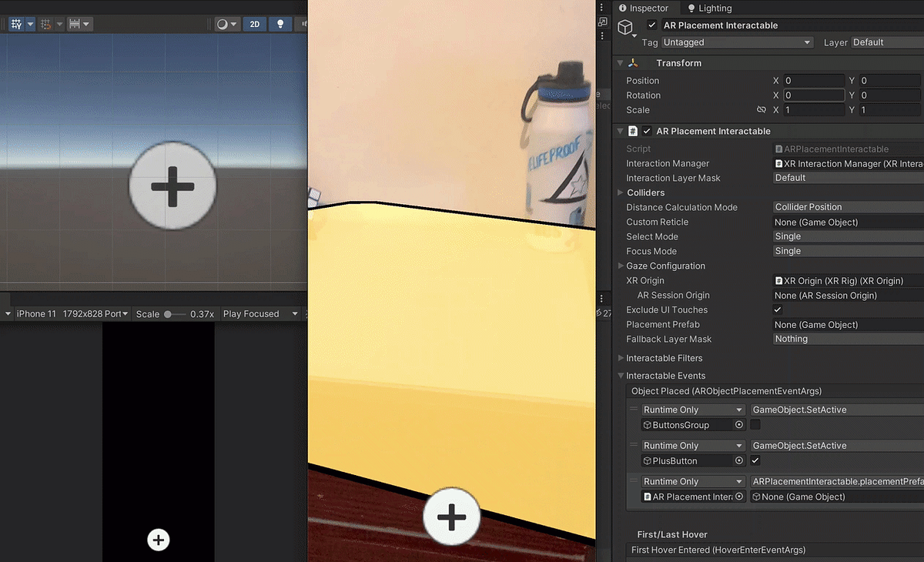The height and width of the screenshot is (562, 924).
Task: Click the 2D view icon
Action: [x=254, y=24]
